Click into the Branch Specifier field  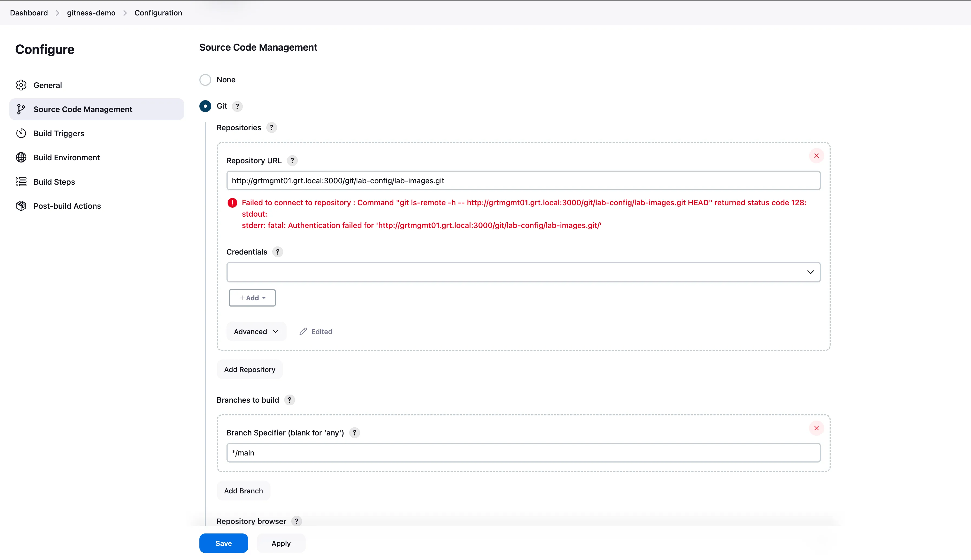click(x=524, y=453)
